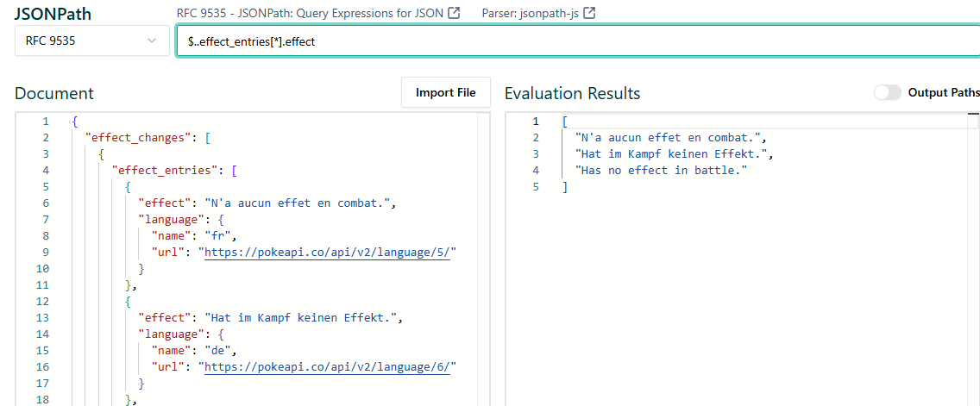Click the "effect_entries" key on line 4
The width and height of the screenshot is (980, 406).
pos(166,170)
